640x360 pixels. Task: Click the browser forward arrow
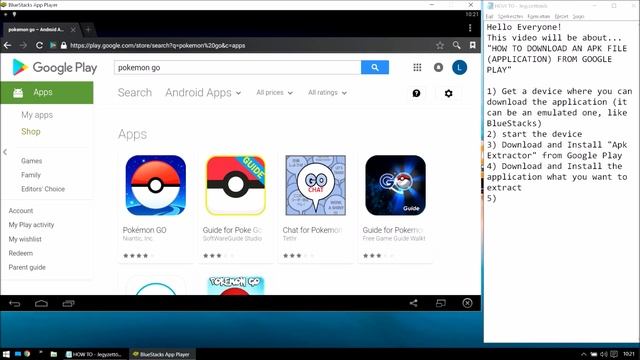[23, 45]
